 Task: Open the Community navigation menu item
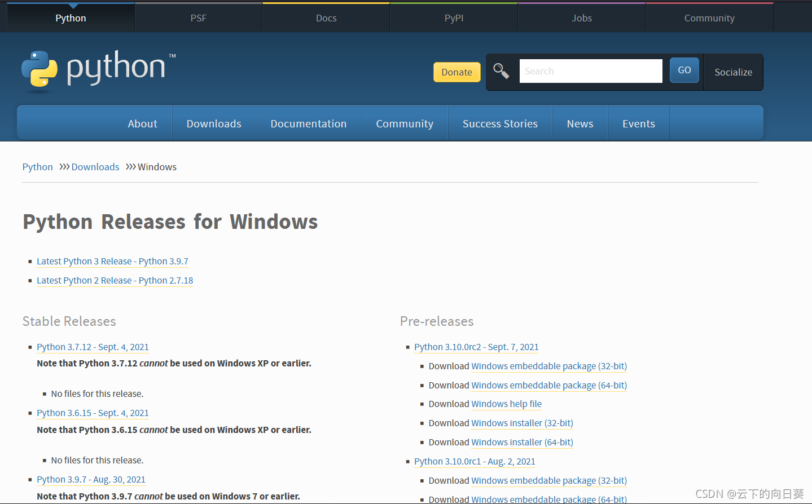(x=405, y=123)
